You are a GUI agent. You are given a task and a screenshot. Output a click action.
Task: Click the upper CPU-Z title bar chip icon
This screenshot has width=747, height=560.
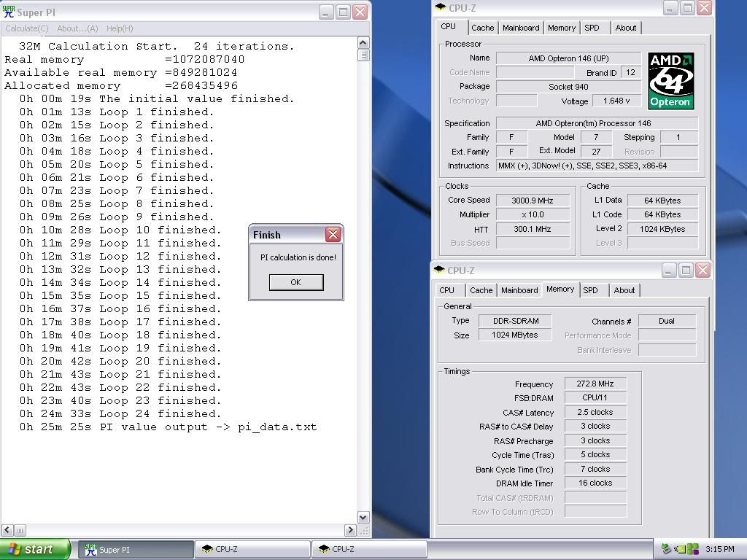(x=440, y=8)
